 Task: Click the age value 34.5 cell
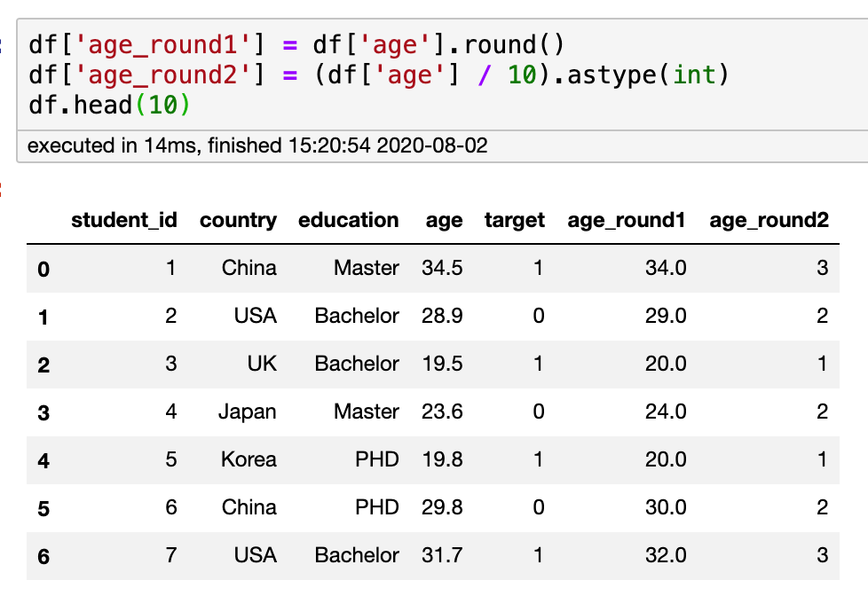444,268
